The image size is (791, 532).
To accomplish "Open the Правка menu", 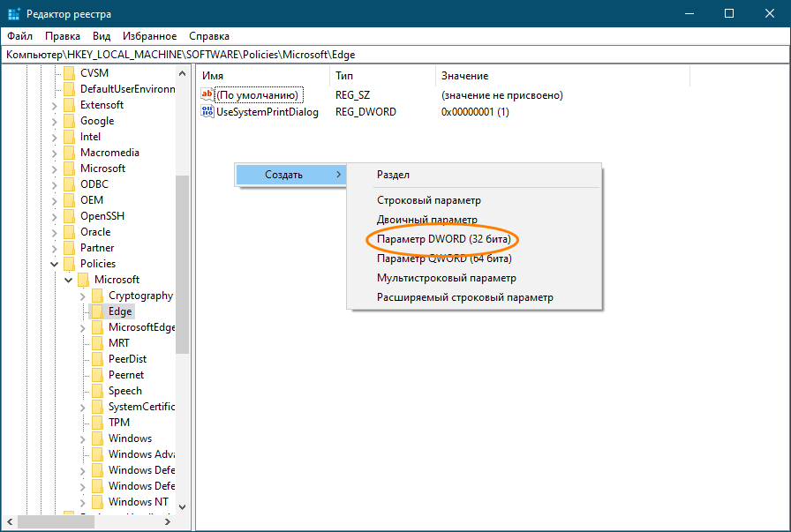I will (63, 36).
